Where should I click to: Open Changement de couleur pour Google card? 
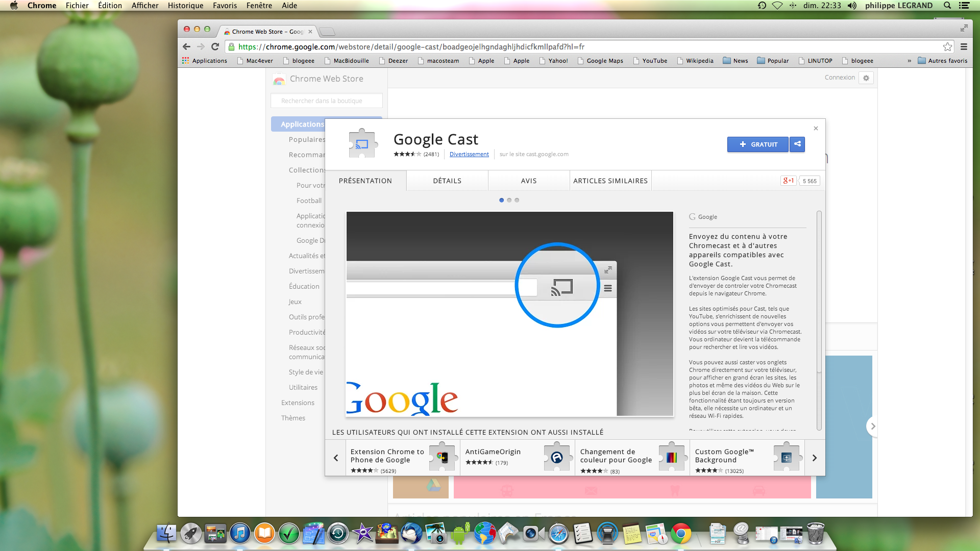pos(632,458)
